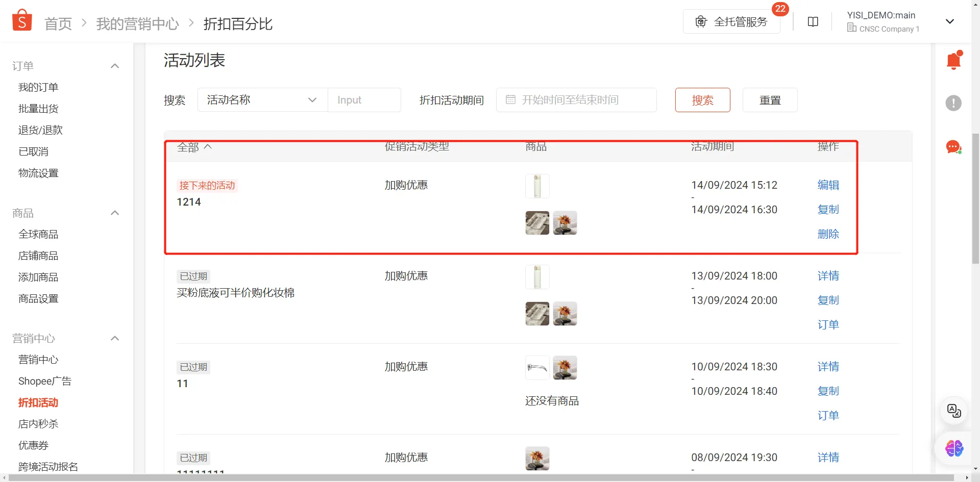Image resolution: width=980 pixels, height=482 pixels.
Task: Click the activity name Input field
Action: pos(364,100)
